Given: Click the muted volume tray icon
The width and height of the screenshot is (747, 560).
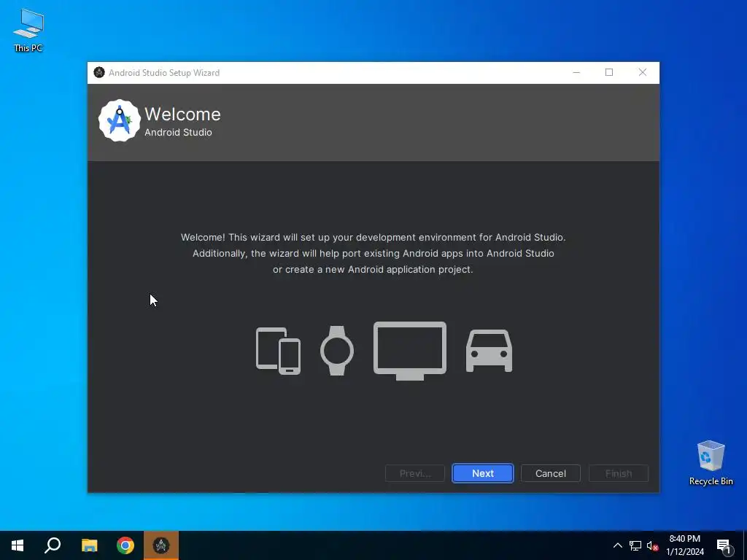Looking at the screenshot, I should coord(652,545).
